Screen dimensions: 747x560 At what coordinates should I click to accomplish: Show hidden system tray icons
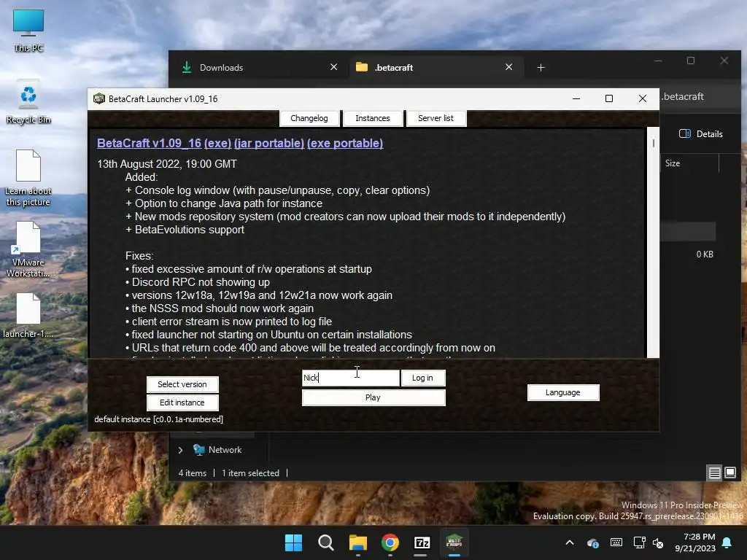click(x=570, y=542)
